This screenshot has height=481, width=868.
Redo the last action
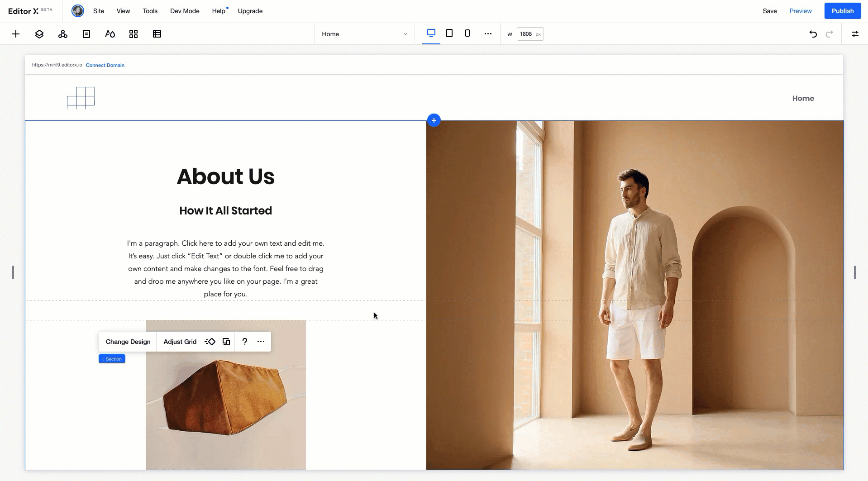click(830, 34)
